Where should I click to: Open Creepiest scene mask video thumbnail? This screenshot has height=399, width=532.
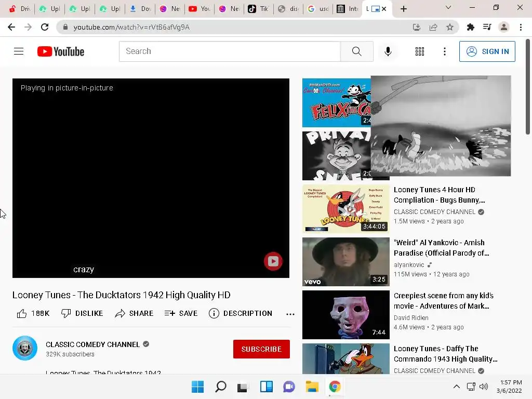(345, 315)
